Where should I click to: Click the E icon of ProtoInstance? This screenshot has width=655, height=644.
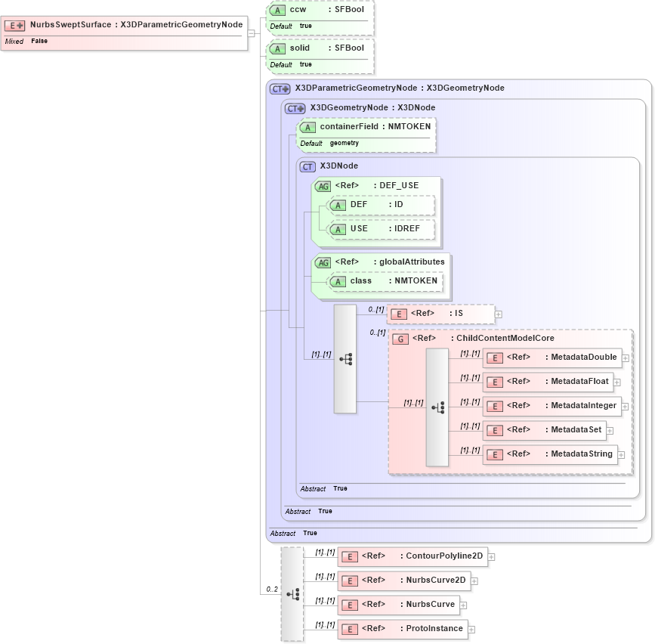pyautogui.click(x=350, y=630)
